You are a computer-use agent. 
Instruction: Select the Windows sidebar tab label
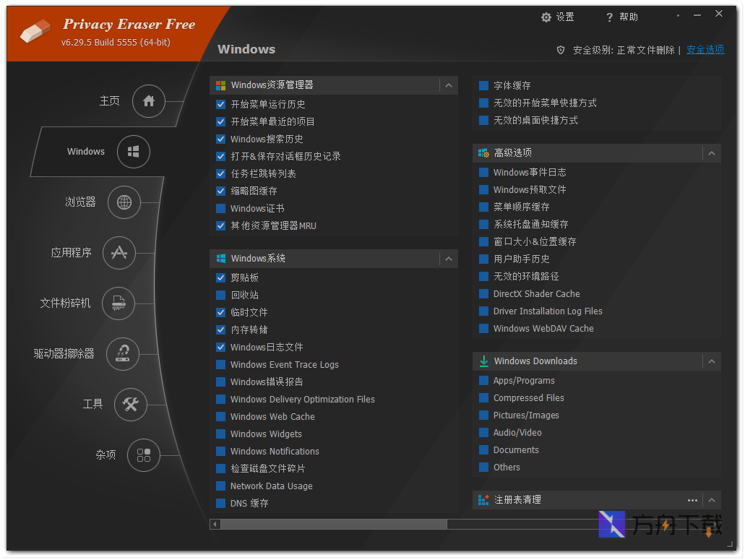86,152
